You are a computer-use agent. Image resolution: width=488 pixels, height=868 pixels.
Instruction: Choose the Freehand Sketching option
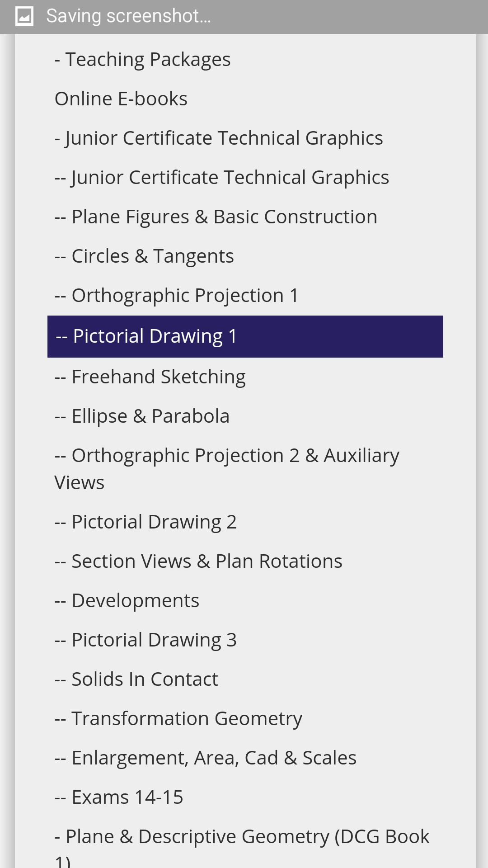coord(150,377)
